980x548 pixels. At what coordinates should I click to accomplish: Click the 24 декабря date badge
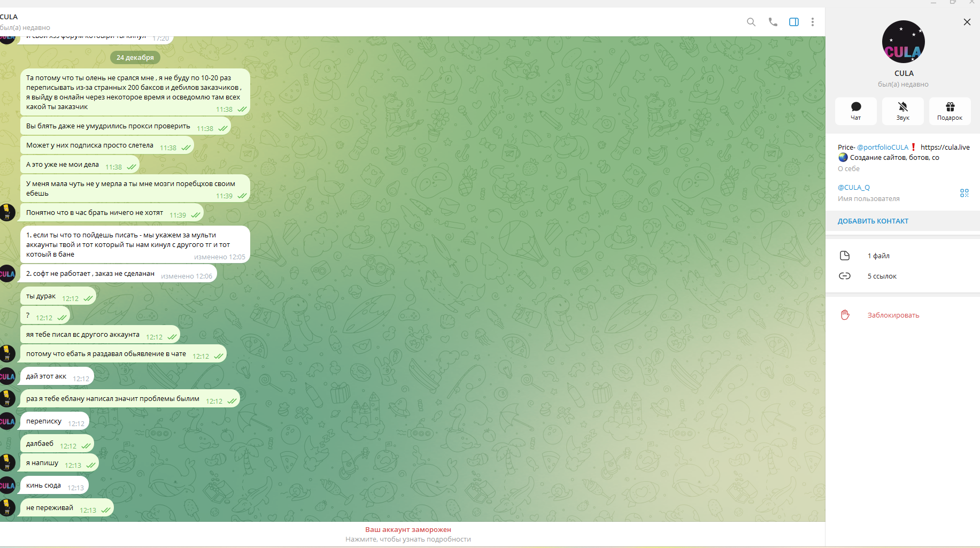click(x=135, y=57)
